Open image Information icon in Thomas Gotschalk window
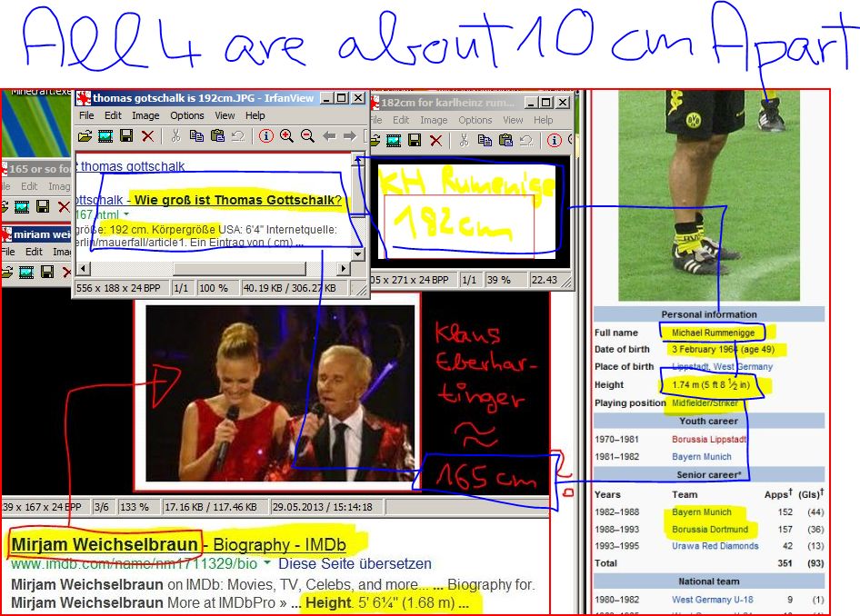The image size is (860, 616). coord(266,136)
